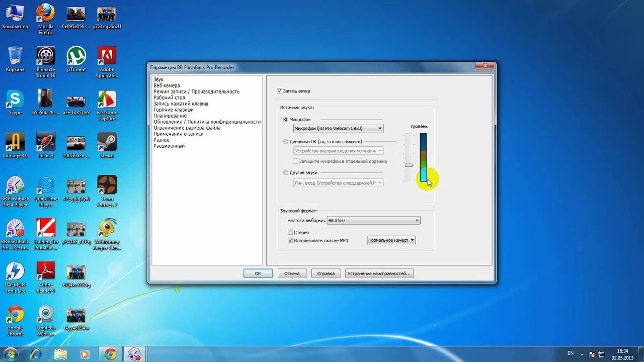Viewport: 644px width, 362px height.
Task: Open the Нормальное качество dropdown
Action: tap(391, 240)
